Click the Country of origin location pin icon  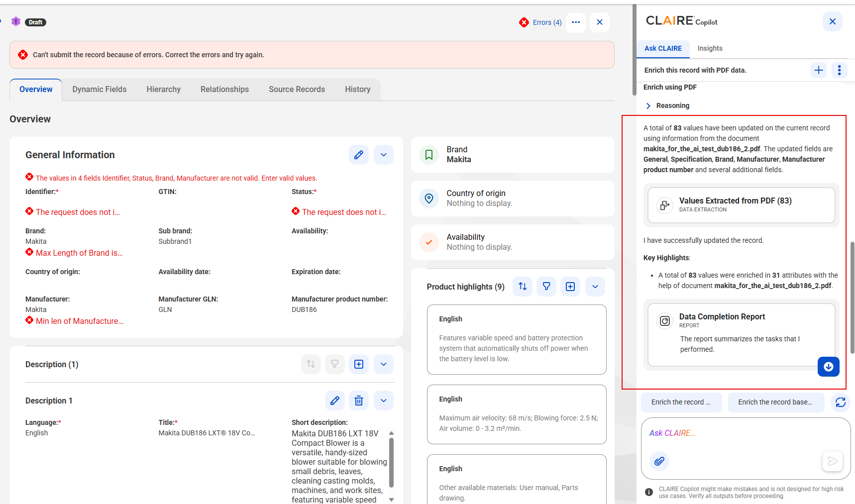click(x=429, y=199)
